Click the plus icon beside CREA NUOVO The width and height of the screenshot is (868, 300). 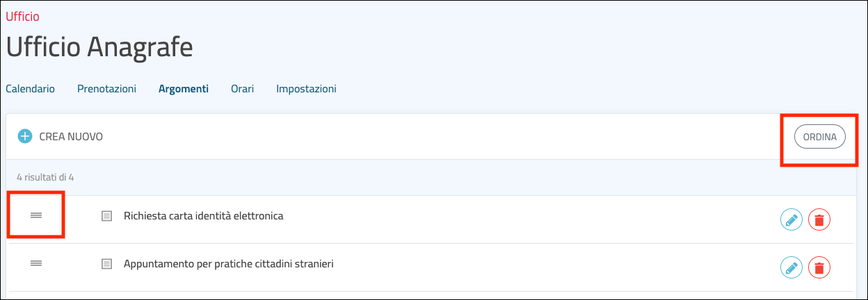[x=25, y=137]
